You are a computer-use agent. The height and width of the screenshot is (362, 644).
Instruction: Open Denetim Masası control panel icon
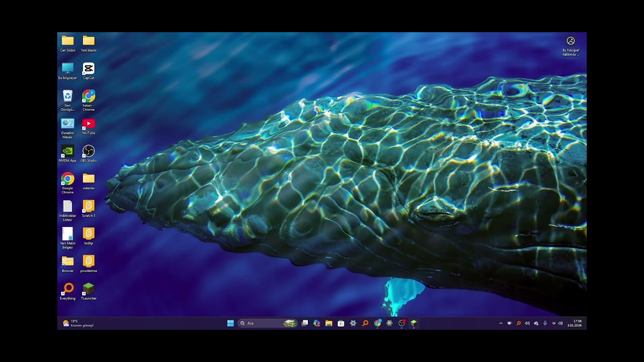click(x=67, y=128)
